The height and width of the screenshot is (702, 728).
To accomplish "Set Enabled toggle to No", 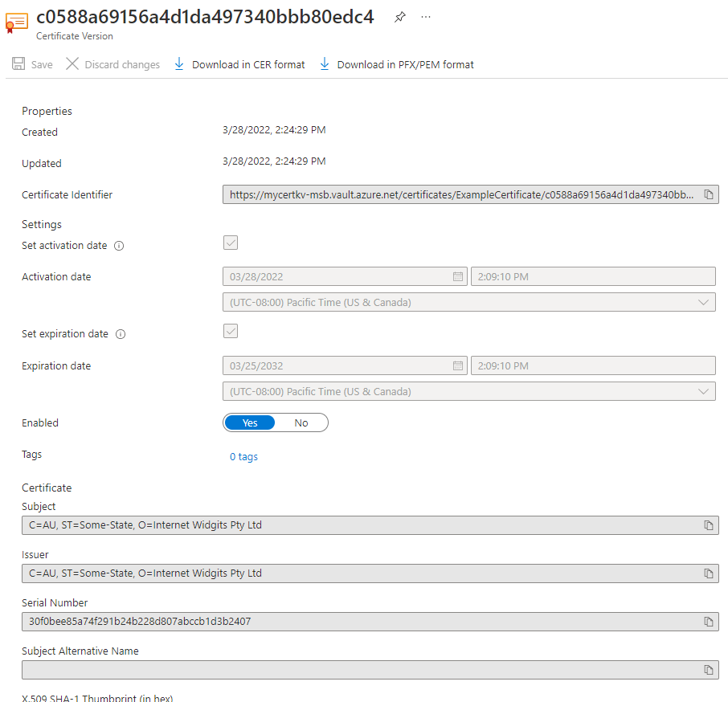I will coord(301,422).
